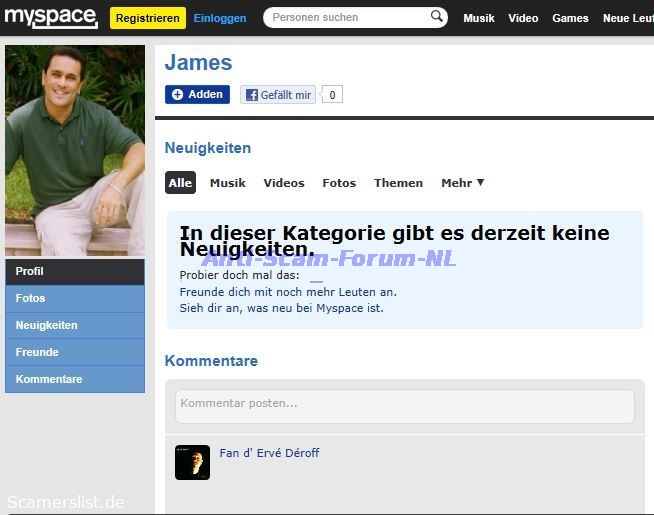Open the 'Fan d' Ervé Déroff' profile link
The height and width of the screenshot is (515, 654).
click(269, 453)
